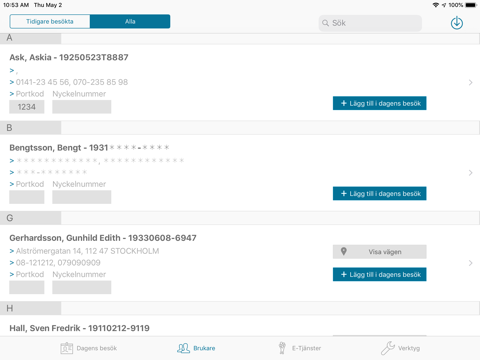Click the Sök search field
Image resolution: width=480 pixels, height=360 pixels.
[370, 23]
